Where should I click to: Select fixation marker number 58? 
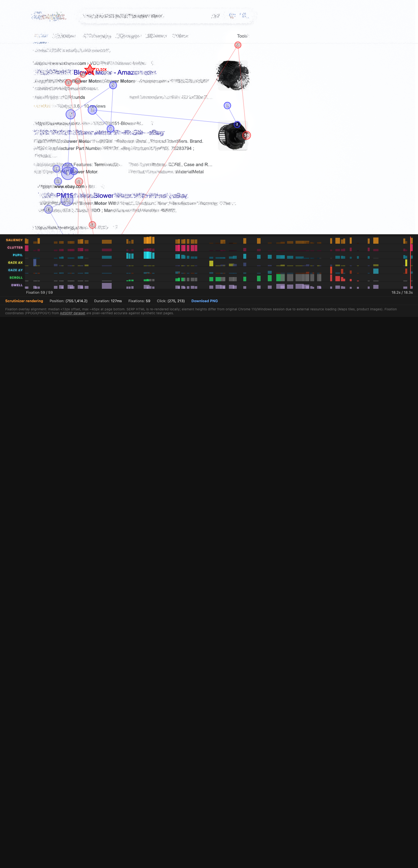(238, 45)
